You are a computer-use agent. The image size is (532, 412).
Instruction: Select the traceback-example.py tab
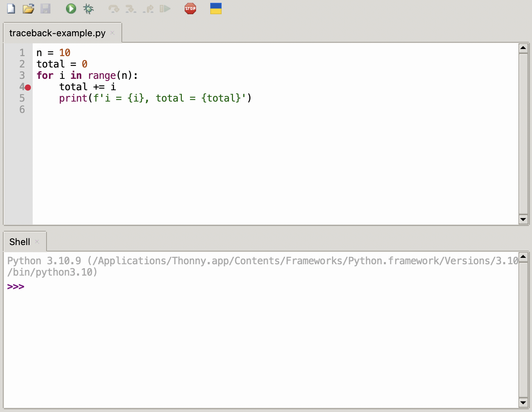(x=57, y=33)
